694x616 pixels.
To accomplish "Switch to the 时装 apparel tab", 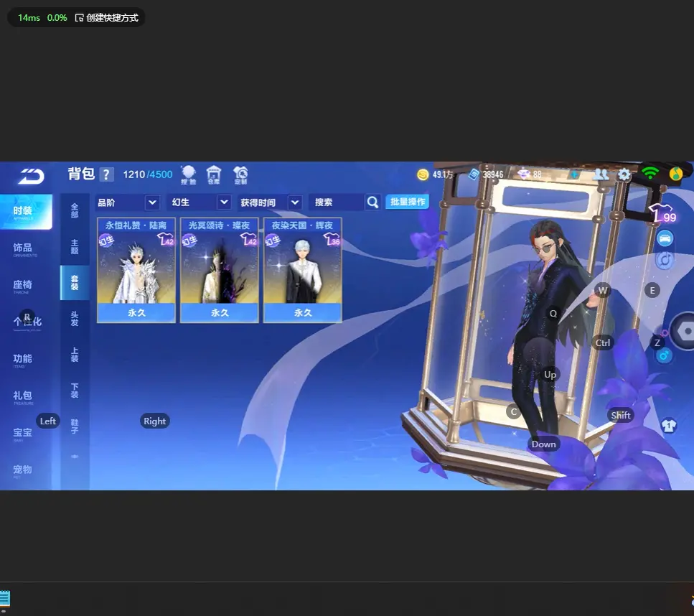I will tap(26, 212).
